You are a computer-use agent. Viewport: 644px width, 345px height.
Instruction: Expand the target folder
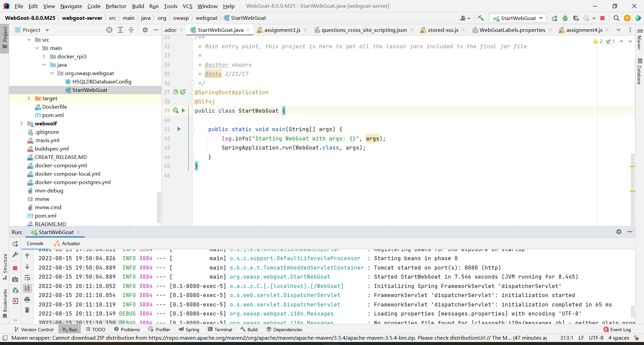[x=29, y=98]
